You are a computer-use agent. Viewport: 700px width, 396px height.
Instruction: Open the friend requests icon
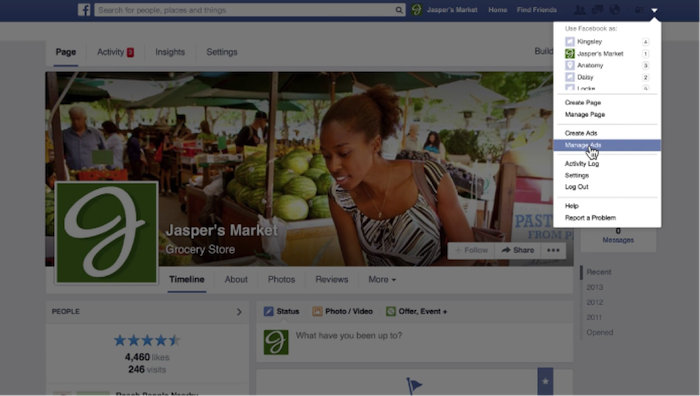[x=579, y=10]
